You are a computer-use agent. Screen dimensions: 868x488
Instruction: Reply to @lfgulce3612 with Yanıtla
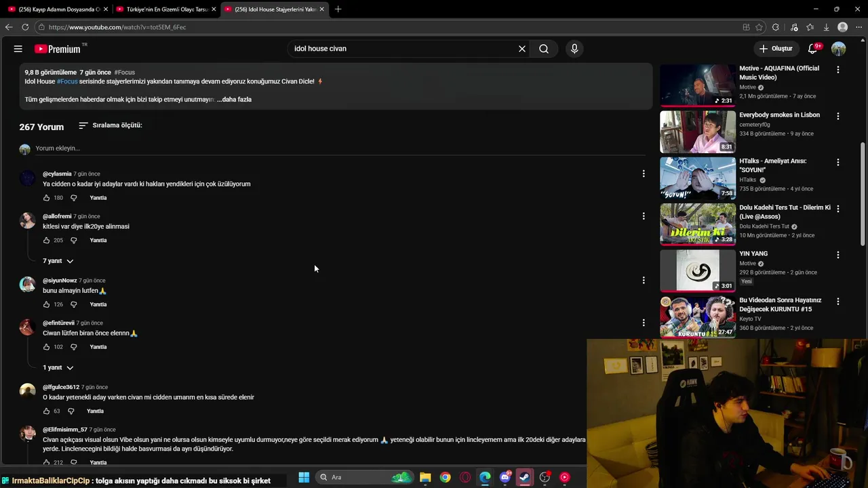[96, 411]
